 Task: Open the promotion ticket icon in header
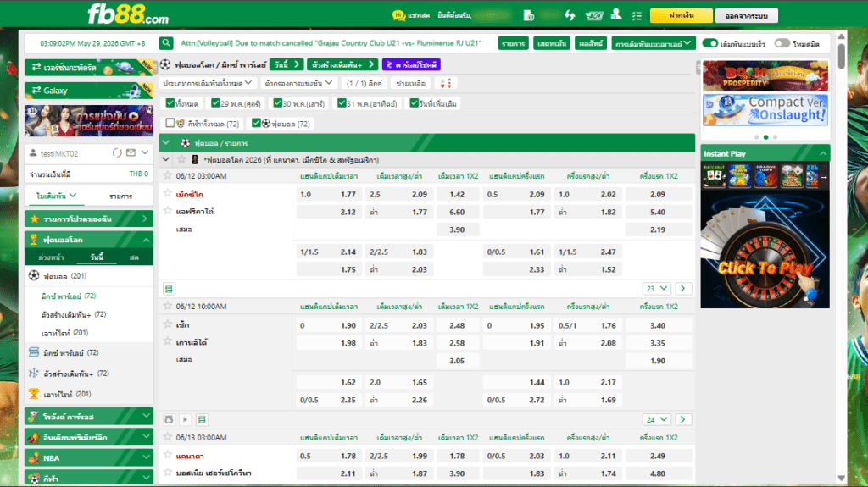(x=594, y=15)
